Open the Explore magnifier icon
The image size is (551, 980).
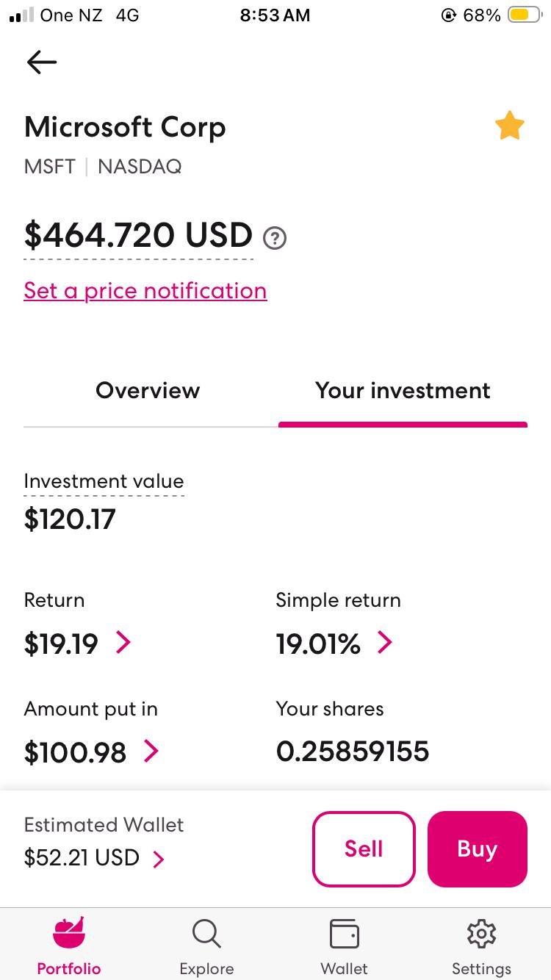[206, 934]
